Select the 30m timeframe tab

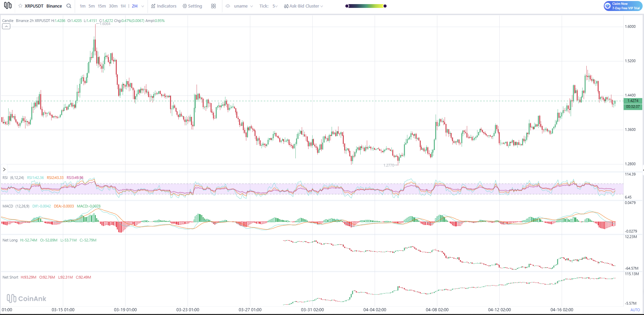(x=113, y=6)
